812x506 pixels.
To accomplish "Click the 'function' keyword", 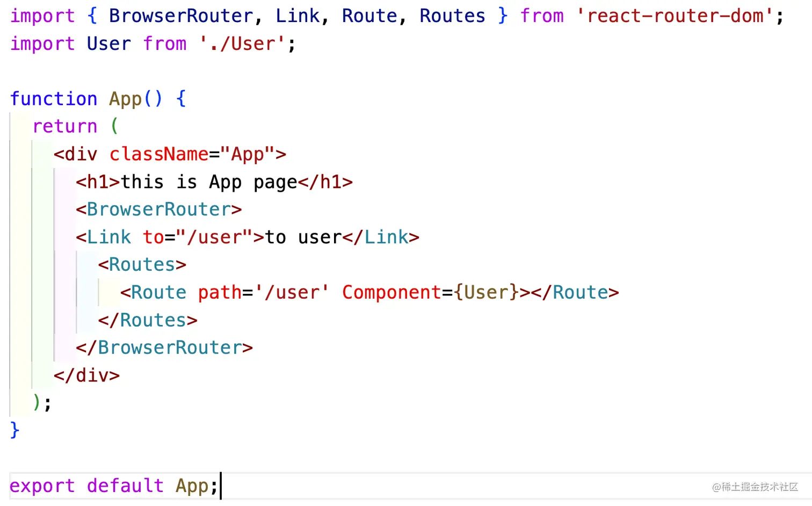I will pos(54,99).
